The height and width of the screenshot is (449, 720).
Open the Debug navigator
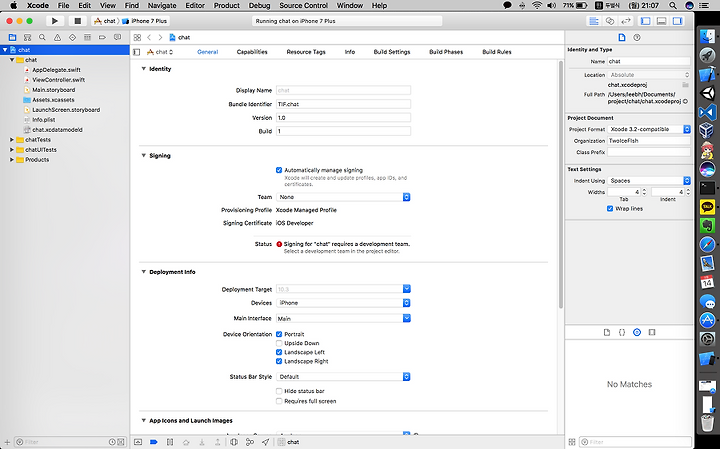[87, 37]
